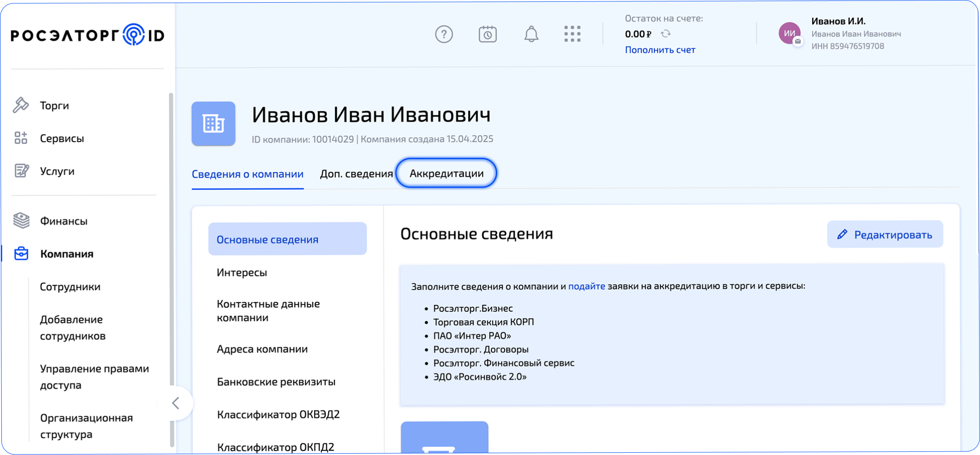Open Сервисы in the sidebar
The height and width of the screenshot is (455, 980).
tap(62, 138)
